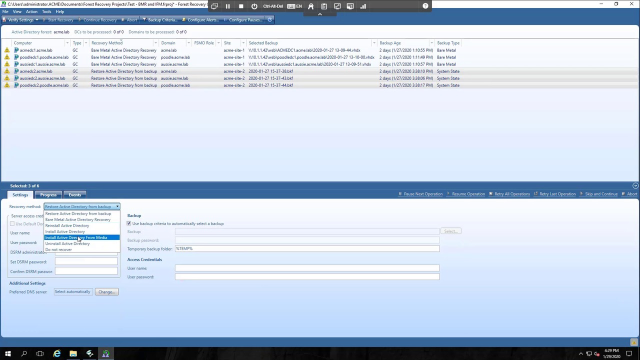The width and height of the screenshot is (640, 360).
Task: Click the signal bars connection quality icon
Action: coord(363,6)
